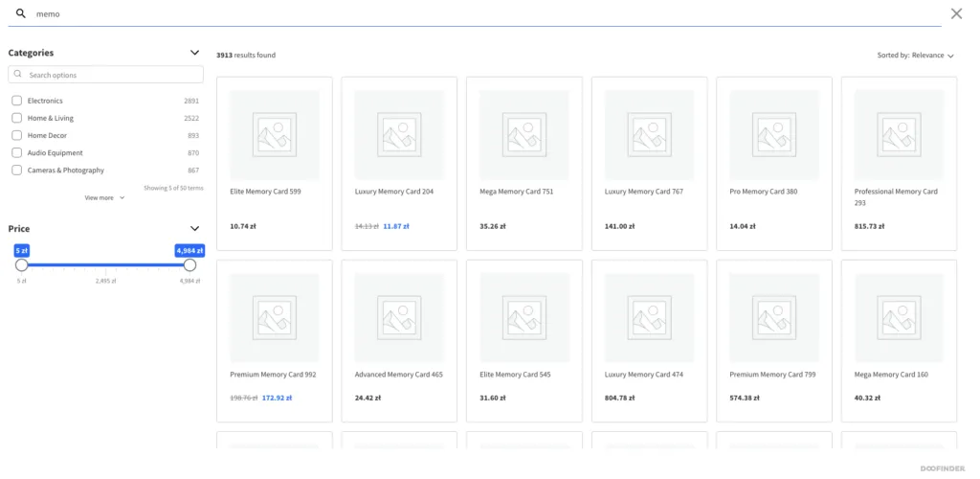
Task: Click the magnifier icon beside the memo query
Action: pos(21,13)
